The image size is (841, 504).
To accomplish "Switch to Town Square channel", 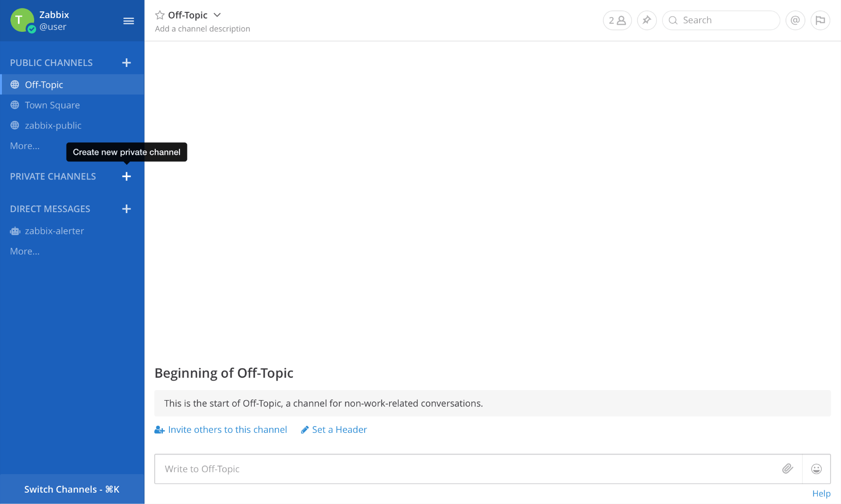I will (52, 105).
